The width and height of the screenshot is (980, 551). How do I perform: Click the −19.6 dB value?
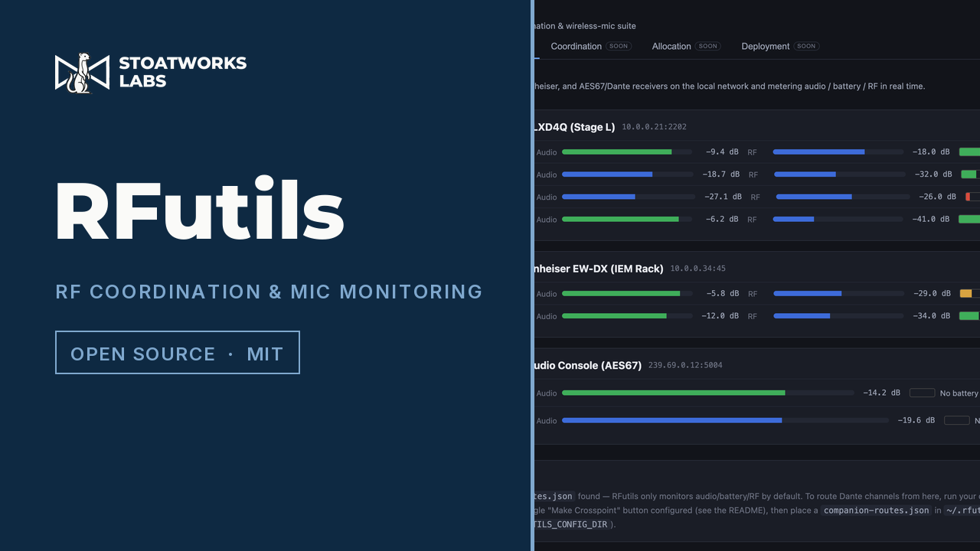point(916,420)
